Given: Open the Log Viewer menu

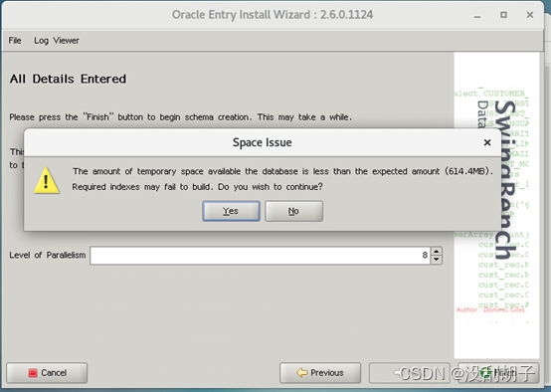Looking at the screenshot, I should tap(57, 41).
